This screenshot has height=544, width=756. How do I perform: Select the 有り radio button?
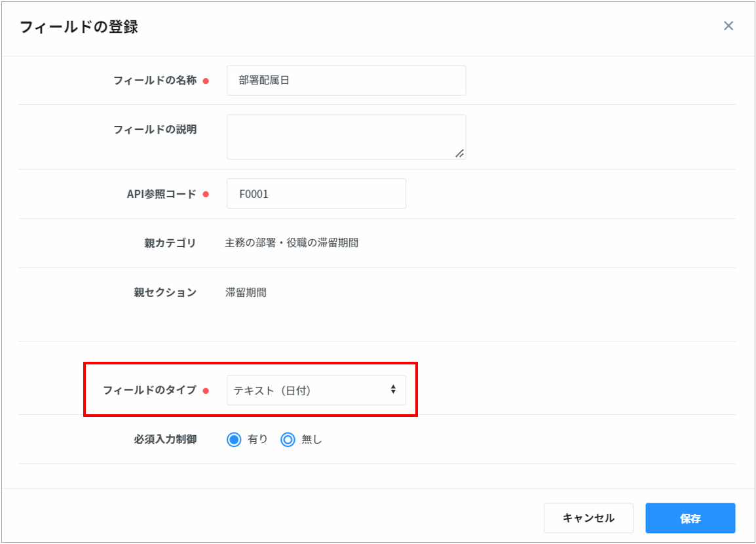[x=235, y=440]
